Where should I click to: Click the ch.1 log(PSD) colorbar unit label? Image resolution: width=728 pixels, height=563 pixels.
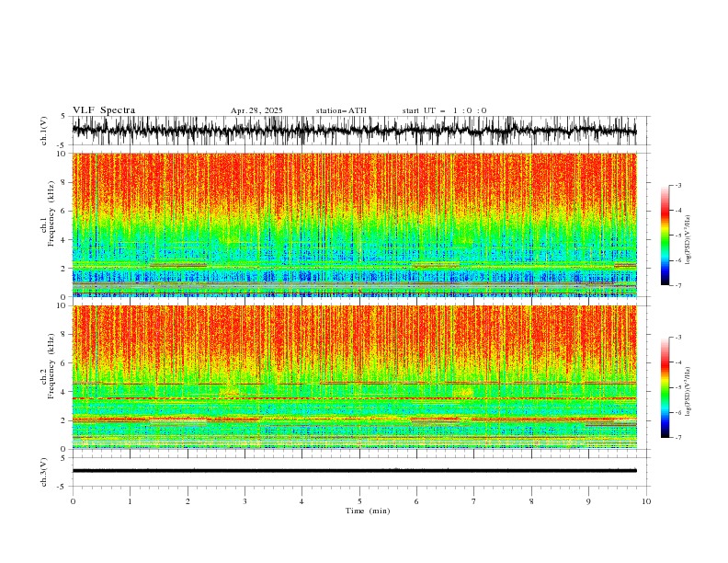pyautogui.click(x=688, y=240)
